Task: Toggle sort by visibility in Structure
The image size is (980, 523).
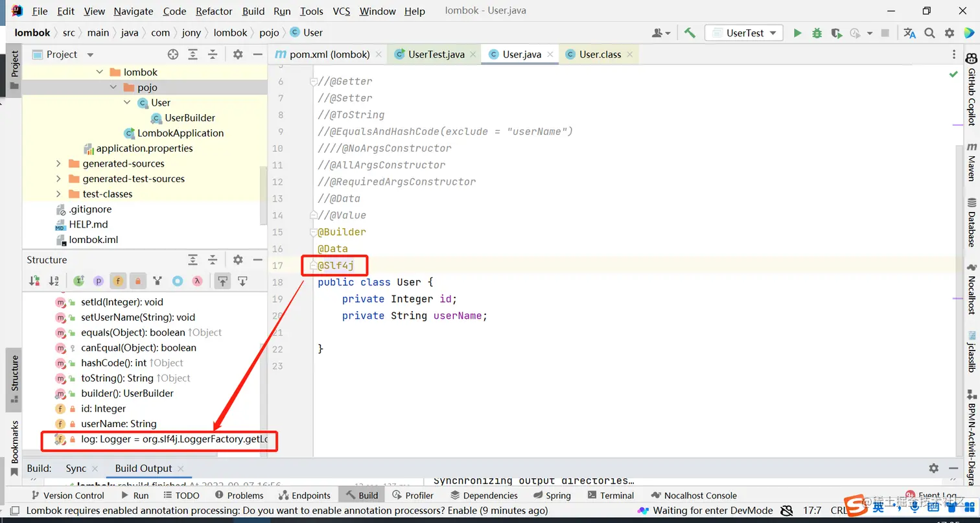Action: click(x=34, y=281)
